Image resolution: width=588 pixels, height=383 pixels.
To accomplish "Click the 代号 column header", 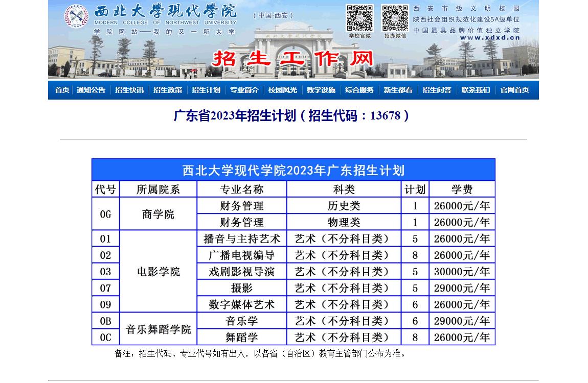I will tap(105, 189).
